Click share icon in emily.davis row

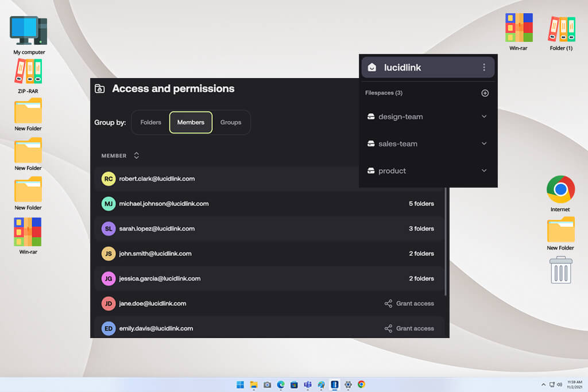pos(388,328)
